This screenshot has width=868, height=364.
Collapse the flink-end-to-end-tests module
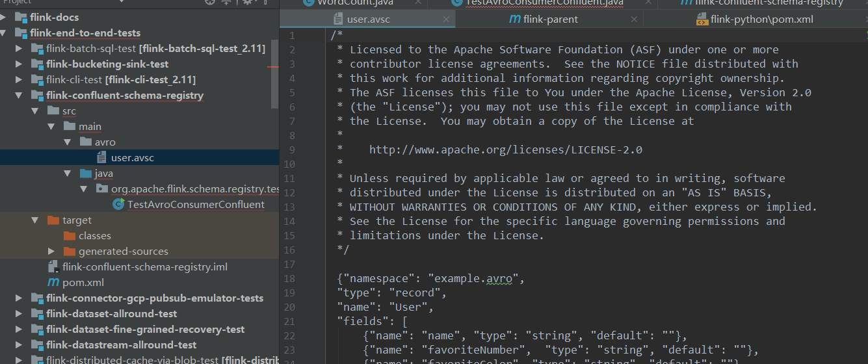click(x=4, y=32)
